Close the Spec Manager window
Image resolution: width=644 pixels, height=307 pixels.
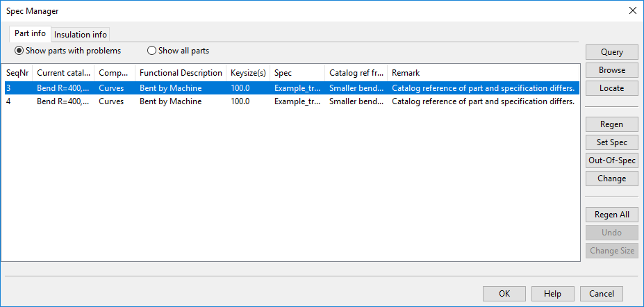(x=632, y=10)
